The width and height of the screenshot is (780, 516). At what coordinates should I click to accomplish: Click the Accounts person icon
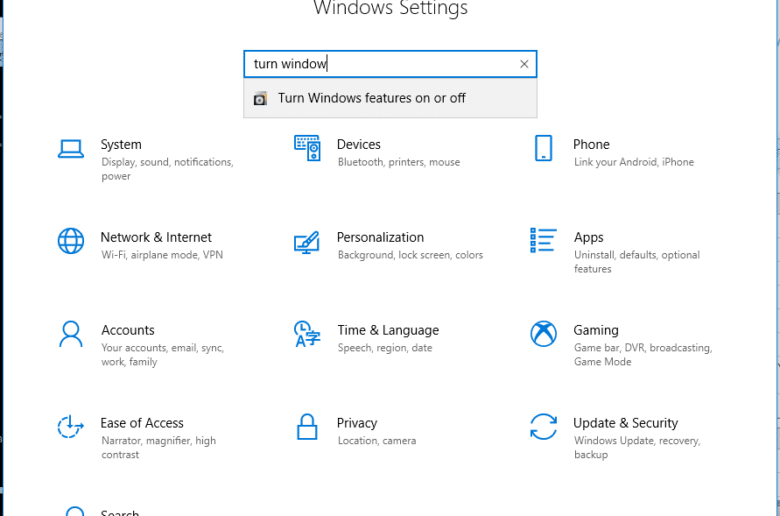(71, 333)
